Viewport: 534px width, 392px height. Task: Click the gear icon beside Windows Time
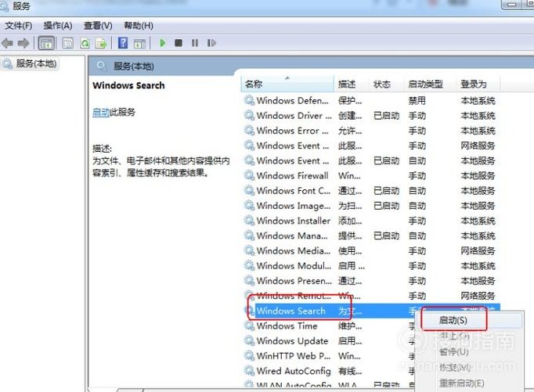point(249,325)
